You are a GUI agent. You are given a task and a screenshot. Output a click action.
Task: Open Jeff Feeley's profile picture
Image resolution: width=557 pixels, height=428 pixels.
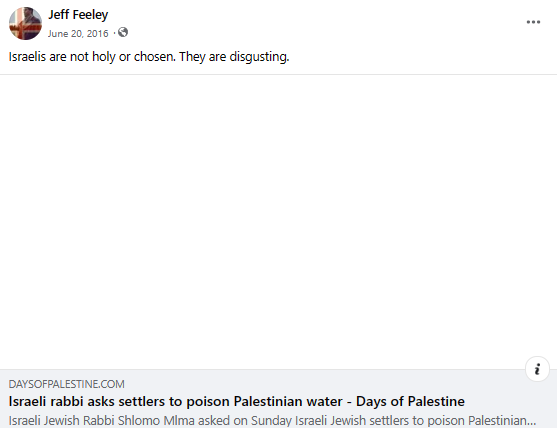[x=25, y=23]
